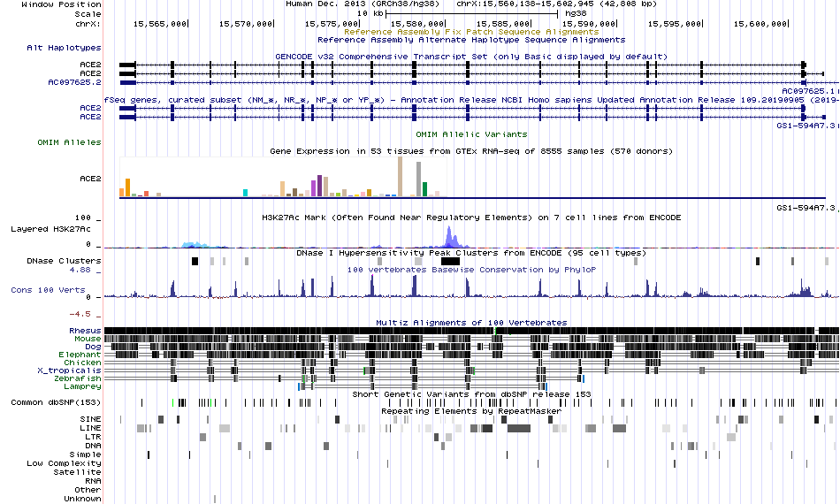Image resolution: width=840 pixels, height=504 pixels.
Task: Click the Other repeat class label
Action: pyautogui.click(x=88, y=490)
